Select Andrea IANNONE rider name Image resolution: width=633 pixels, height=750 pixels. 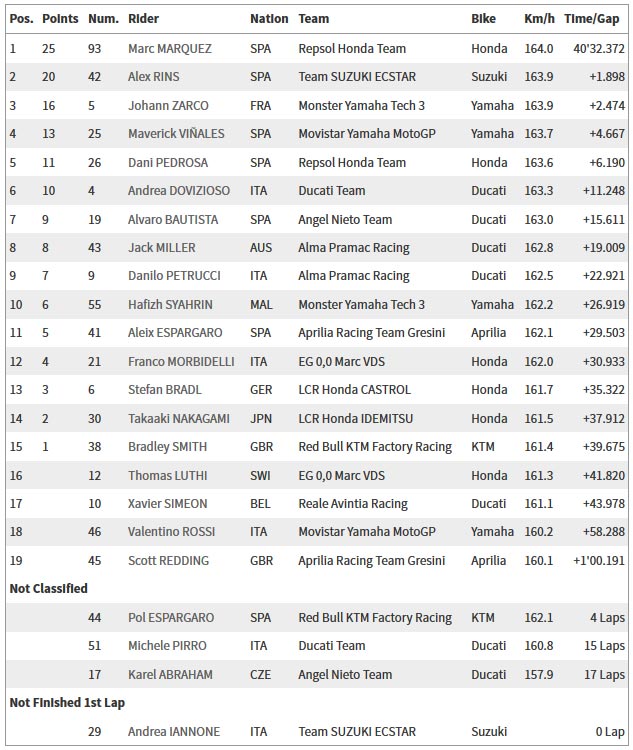[174, 731]
